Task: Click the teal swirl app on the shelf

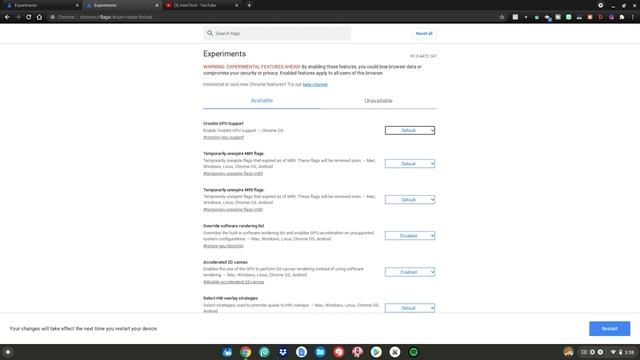Action: coord(264,352)
